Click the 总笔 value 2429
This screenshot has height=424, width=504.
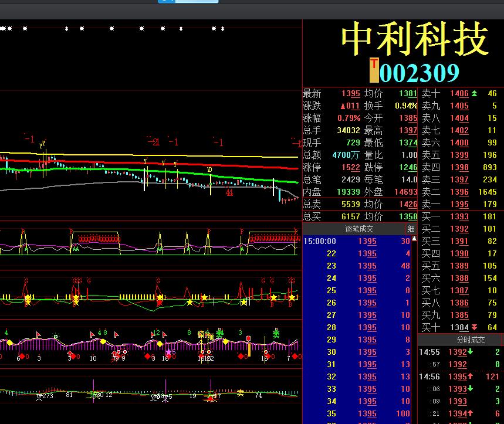coord(351,179)
